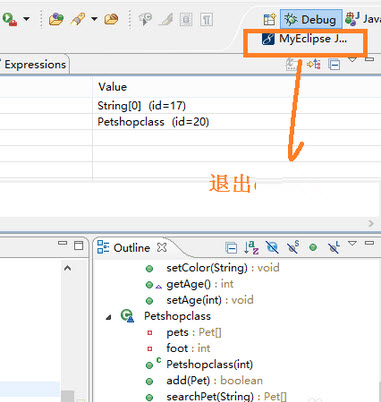The width and height of the screenshot is (381, 402).
Task: Switch to the Debug perspective
Action: click(311, 20)
